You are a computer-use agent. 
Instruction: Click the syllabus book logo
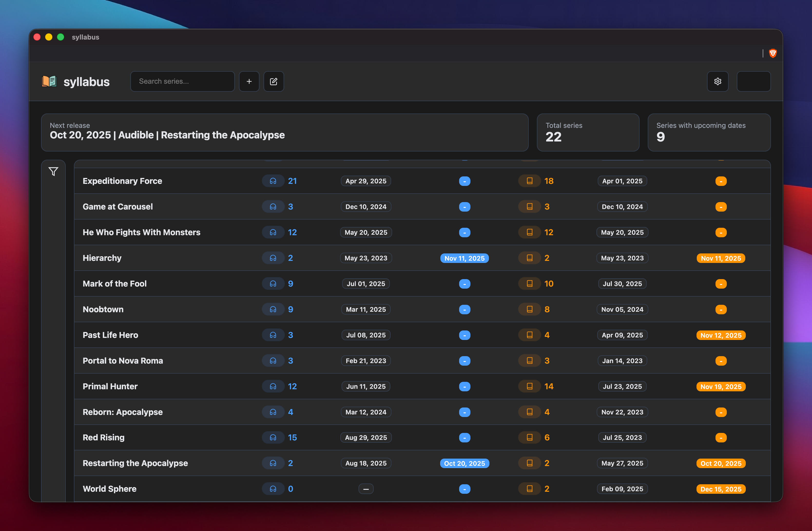point(49,81)
